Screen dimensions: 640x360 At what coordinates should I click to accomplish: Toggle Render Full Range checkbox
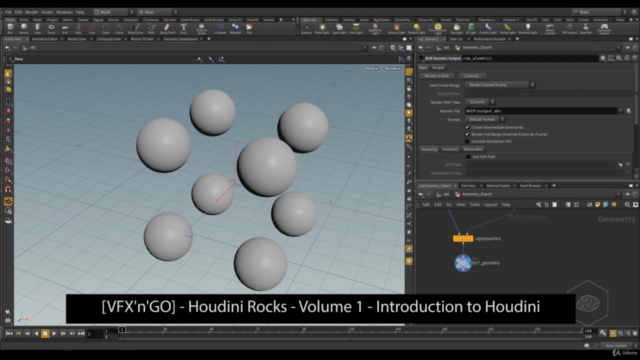[x=467, y=134]
